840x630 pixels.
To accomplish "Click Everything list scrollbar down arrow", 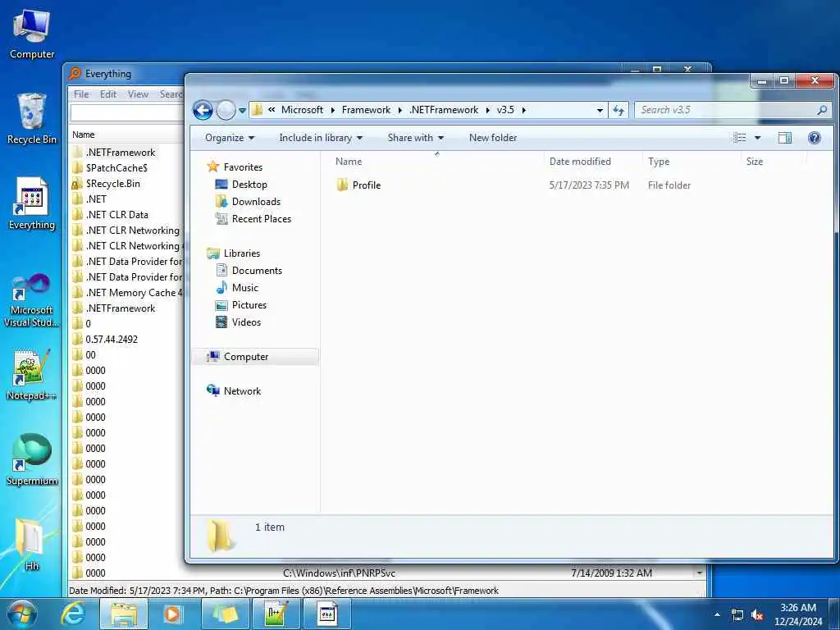I will coord(700,573).
